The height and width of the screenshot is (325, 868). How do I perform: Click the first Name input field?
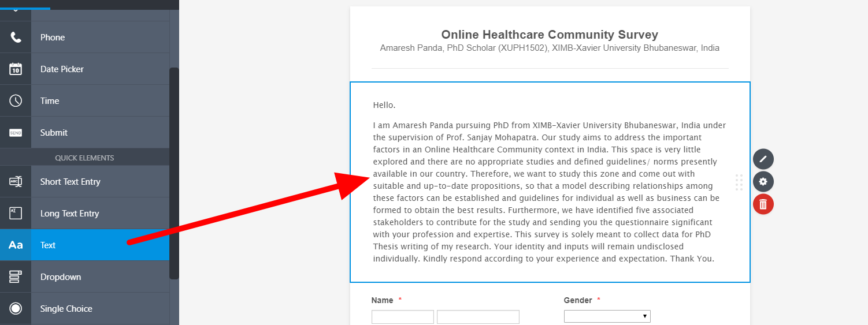pyautogui.click(x=402, y=317)
